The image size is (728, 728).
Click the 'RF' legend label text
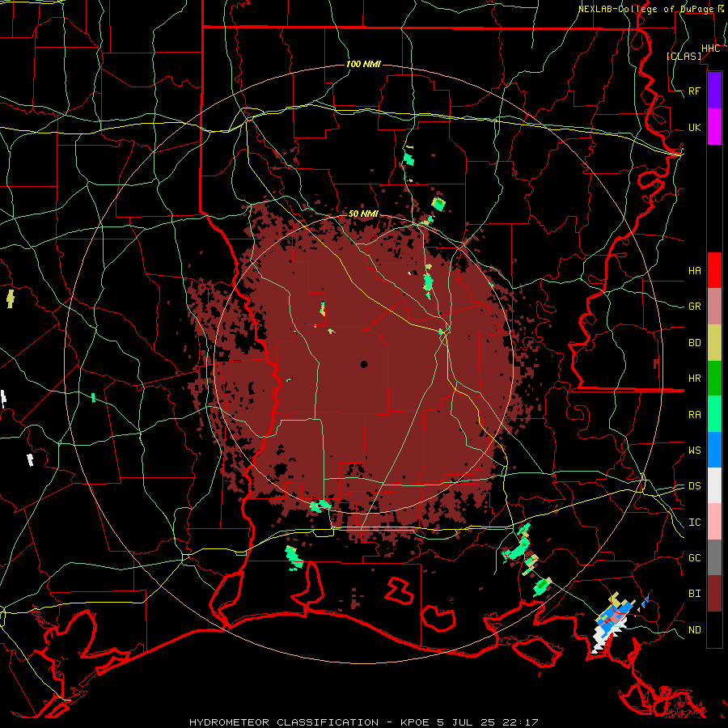coord(694,91)
